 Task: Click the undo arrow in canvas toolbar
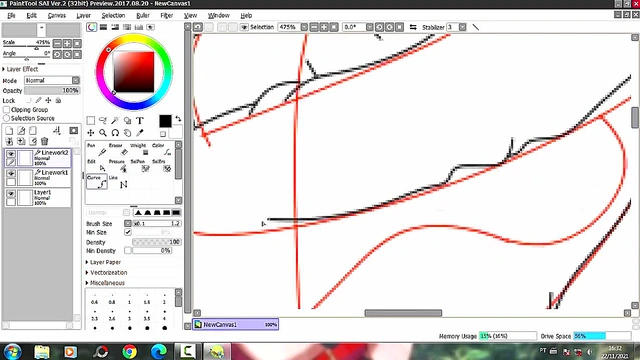198,27
